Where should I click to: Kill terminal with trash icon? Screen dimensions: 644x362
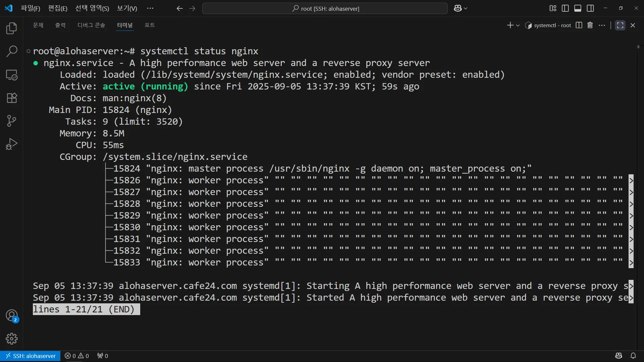click(590, 25)
